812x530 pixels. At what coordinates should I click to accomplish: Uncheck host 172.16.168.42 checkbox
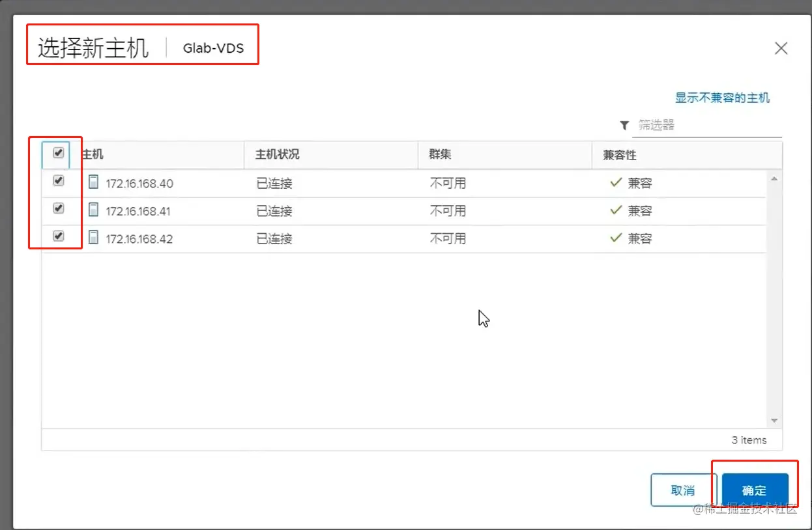59,236
